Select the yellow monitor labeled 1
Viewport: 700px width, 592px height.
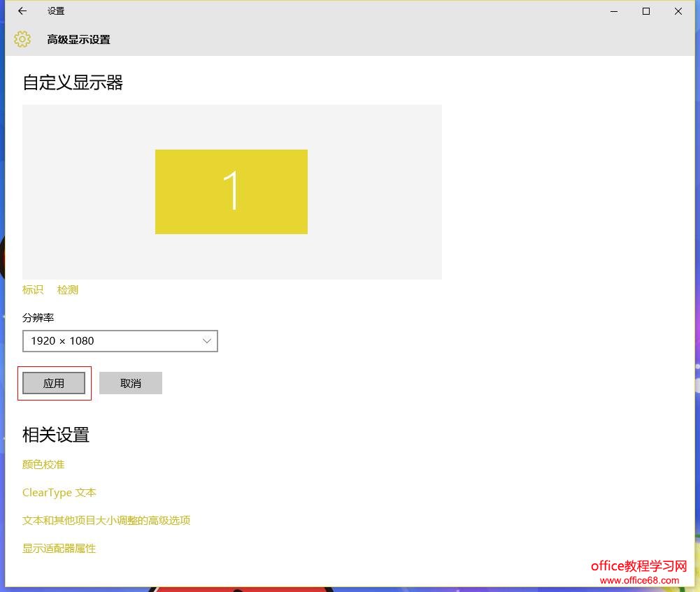tap(231, 192)
